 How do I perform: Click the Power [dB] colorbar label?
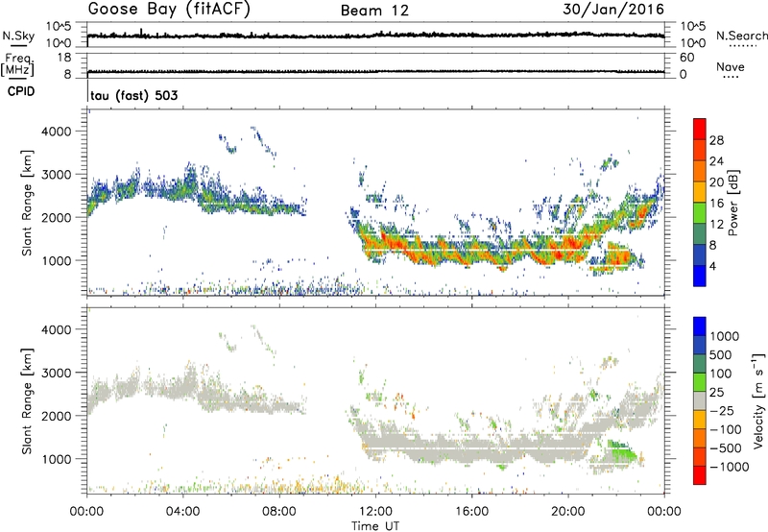732,203
